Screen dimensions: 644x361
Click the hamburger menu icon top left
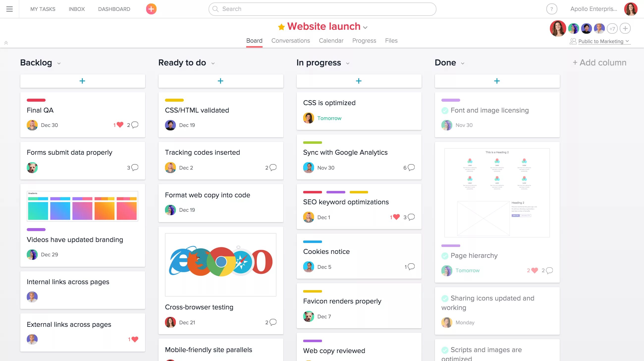click(9, 8)
